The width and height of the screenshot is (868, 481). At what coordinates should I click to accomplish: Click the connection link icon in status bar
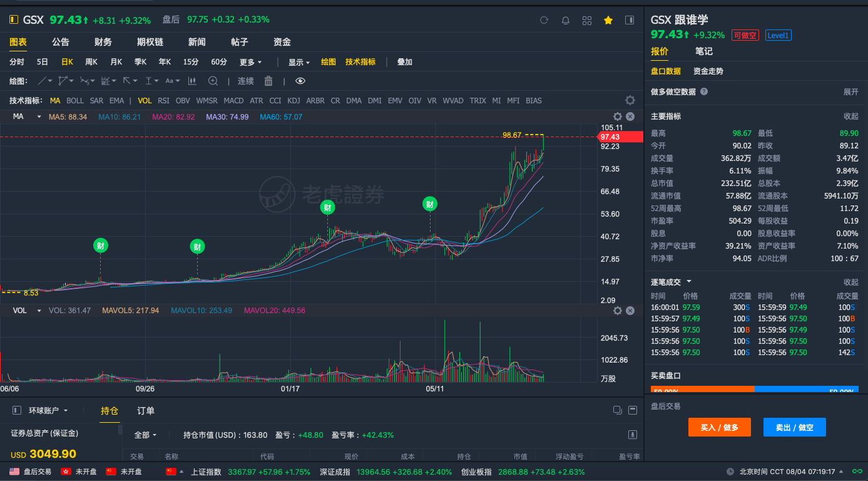(857, 472)
